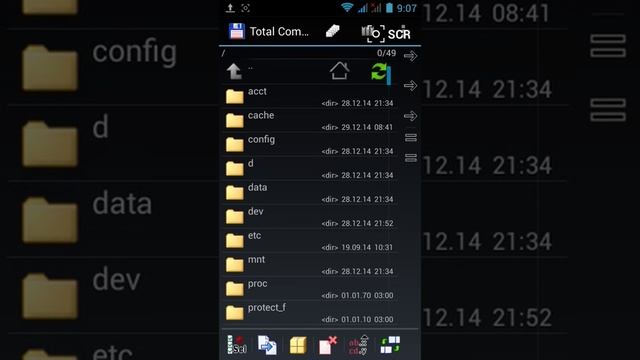Screen dimensions: 640x360
Task: Open the Select files tool in bottom toolbar
Action: (237, 345)
